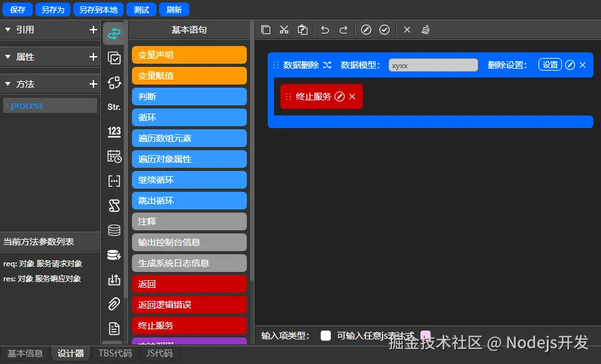
Task: Open 设置 in the 删除设置 block
Action: [549, 64]
